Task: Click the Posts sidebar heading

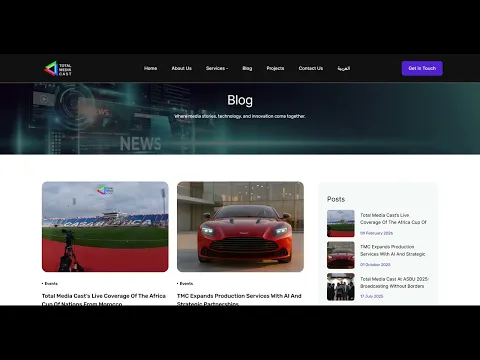Action: pyautogui.click(x=336, y=199)
